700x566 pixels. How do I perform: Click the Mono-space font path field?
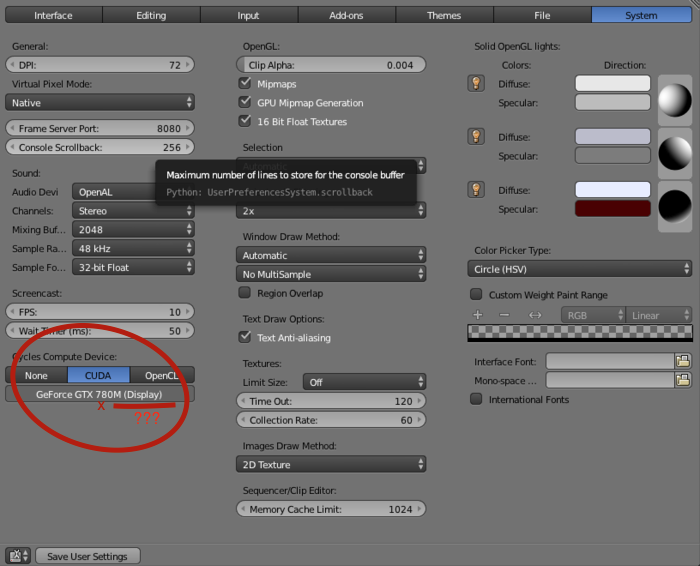[x=610, y=380]
